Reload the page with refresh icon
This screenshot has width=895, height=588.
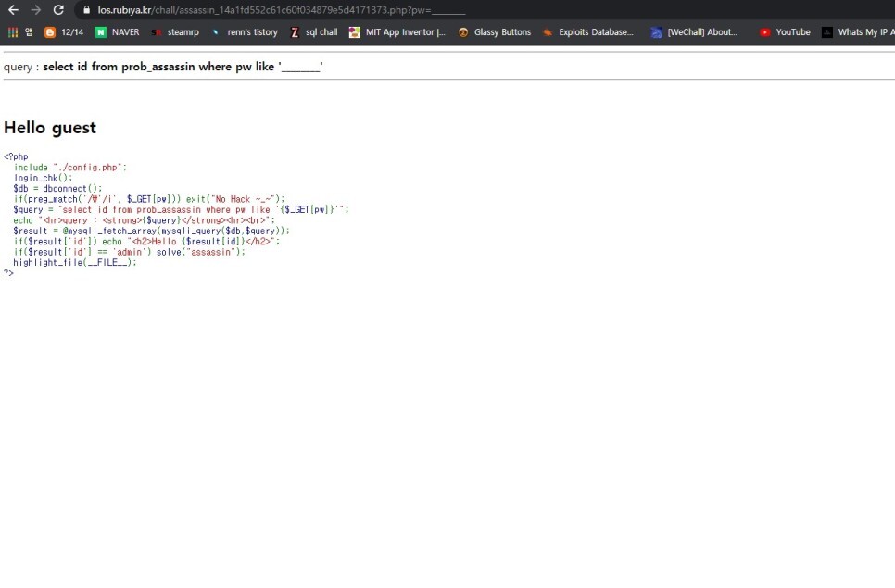(x=58, y=9)
